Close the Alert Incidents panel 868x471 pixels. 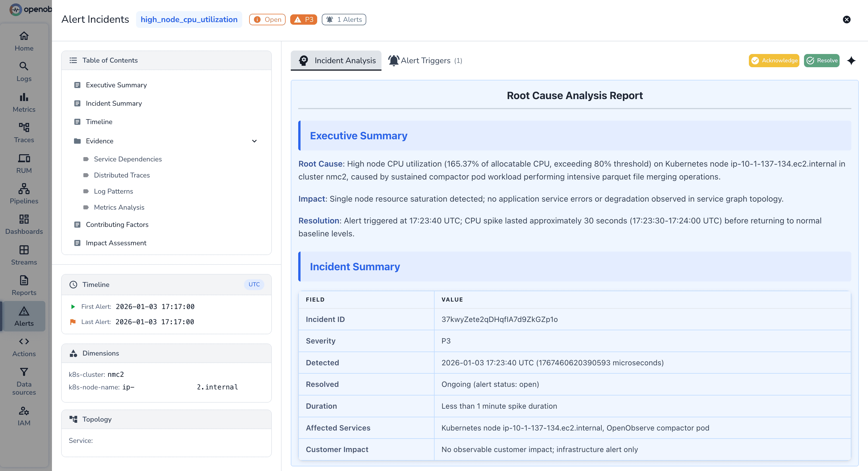point(847,19)
